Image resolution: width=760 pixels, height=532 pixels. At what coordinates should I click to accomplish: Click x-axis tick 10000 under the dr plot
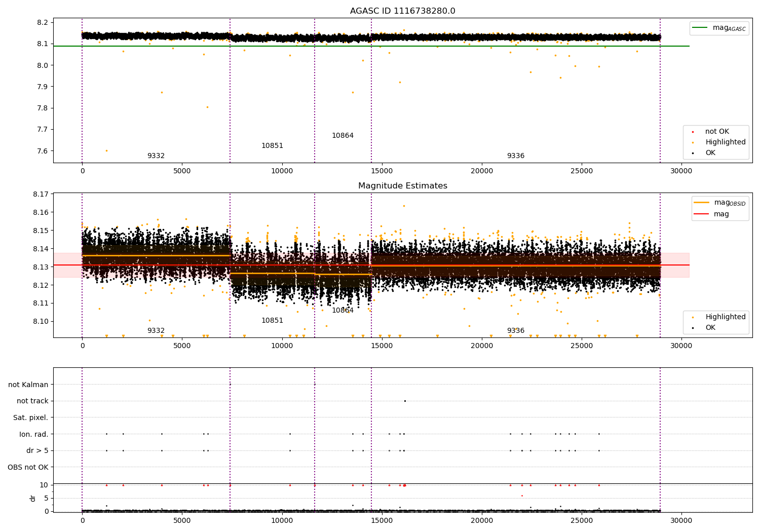coord(282,520)
